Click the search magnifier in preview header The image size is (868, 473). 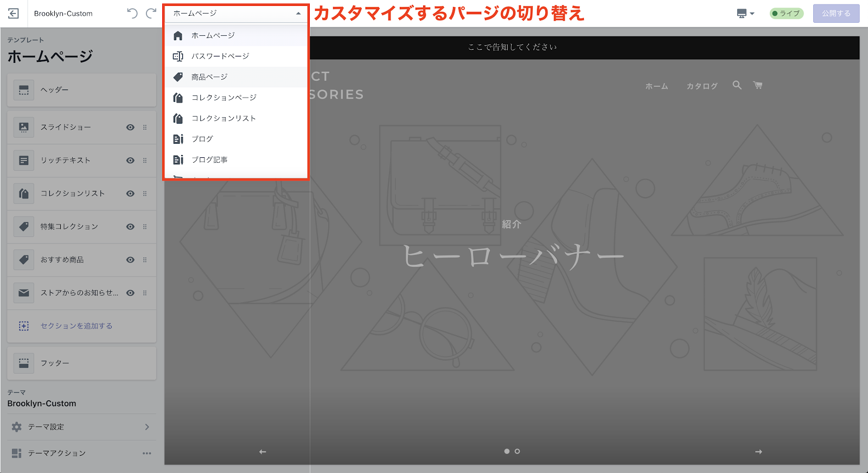point(737,85)
